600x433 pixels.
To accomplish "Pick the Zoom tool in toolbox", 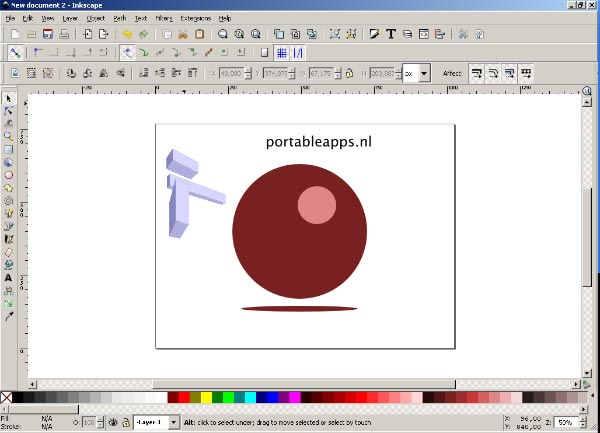I will (x=9, y=136).
